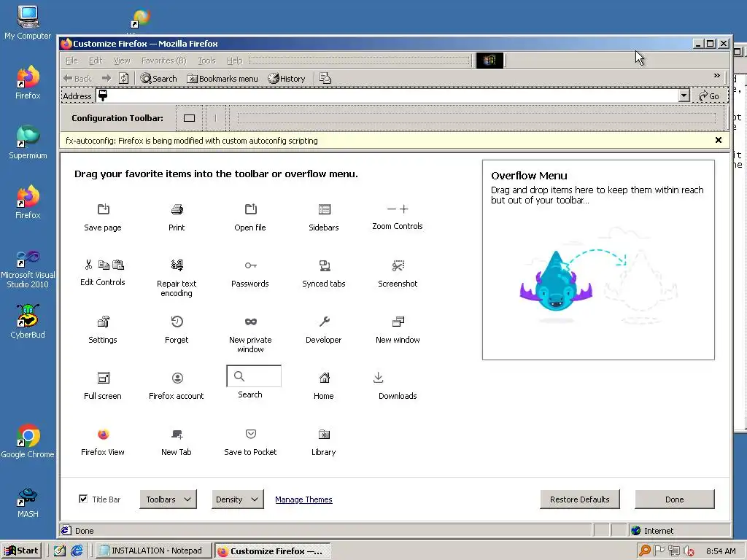The image size is (747, 560).
Task: Select the Sidebars icon
Action: pyautogui.click(x=325, y=209)
